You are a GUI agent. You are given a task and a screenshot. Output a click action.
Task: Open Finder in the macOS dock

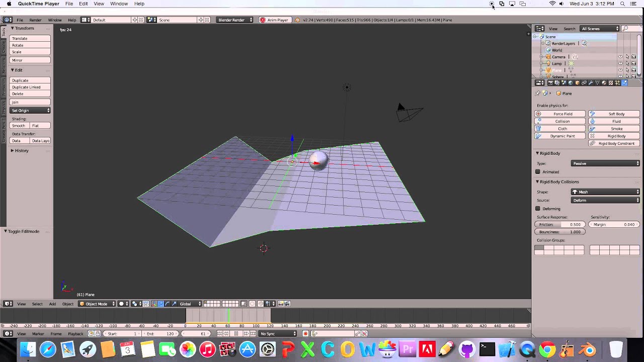[x=28, y=349]
